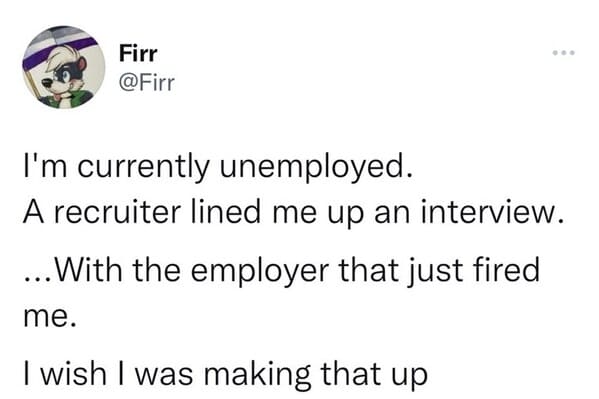Click the word 'wish' in the last line
This screenshot has height=399, width=599.
pyautogui.click(x=73, y=374)
